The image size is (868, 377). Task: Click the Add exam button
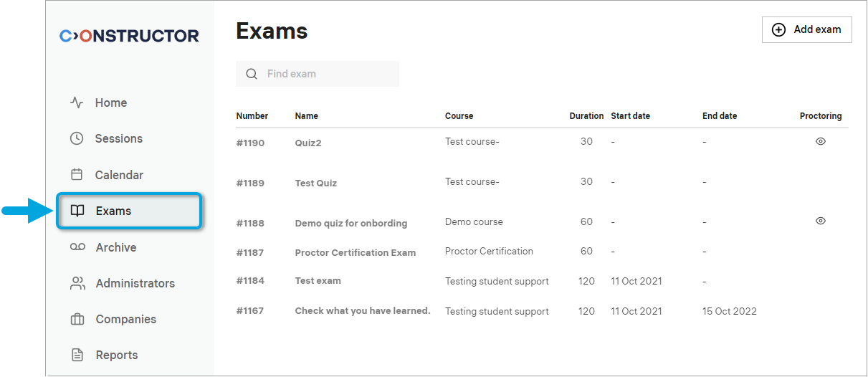[x=806, y=30]
